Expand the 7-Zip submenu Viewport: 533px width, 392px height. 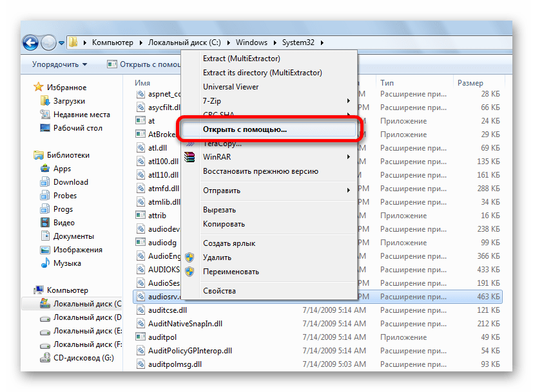pos(349,100)
